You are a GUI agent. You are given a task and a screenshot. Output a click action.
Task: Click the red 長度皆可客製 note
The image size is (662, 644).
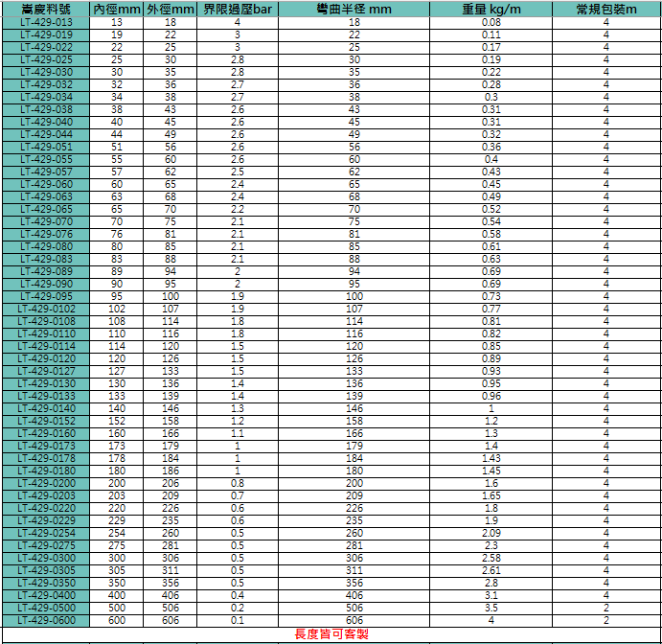click(x=331, y=634)
